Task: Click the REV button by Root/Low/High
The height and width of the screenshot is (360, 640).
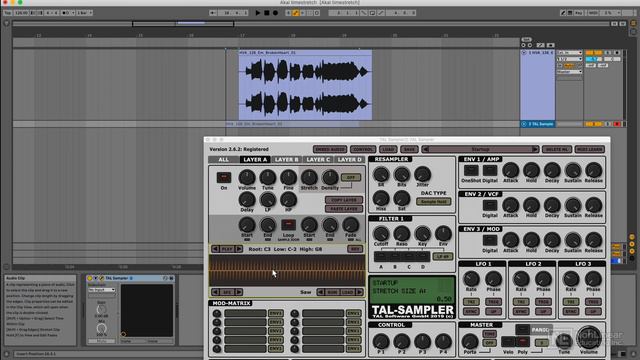Action: (355, 249)
